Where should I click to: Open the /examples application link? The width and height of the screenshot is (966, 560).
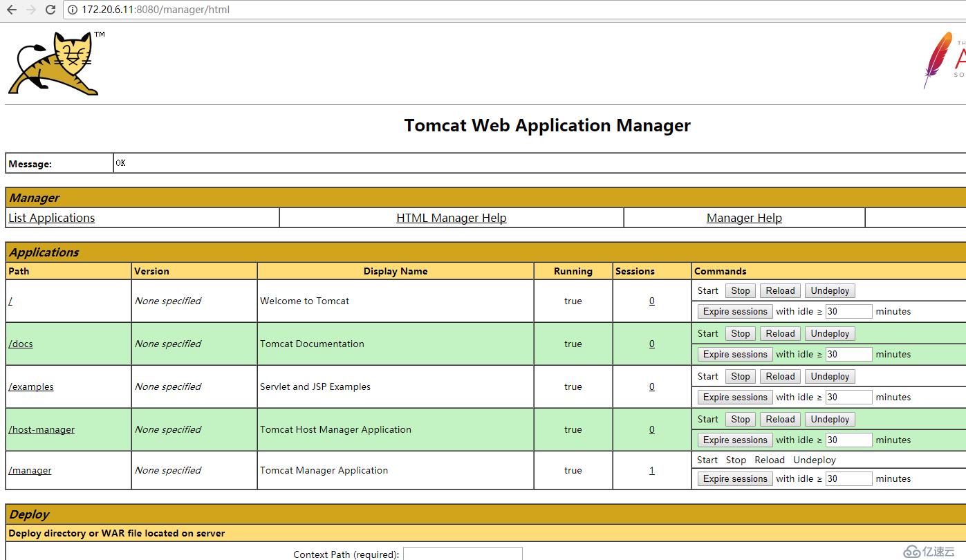pyautogui.click(x=31, y=386)
